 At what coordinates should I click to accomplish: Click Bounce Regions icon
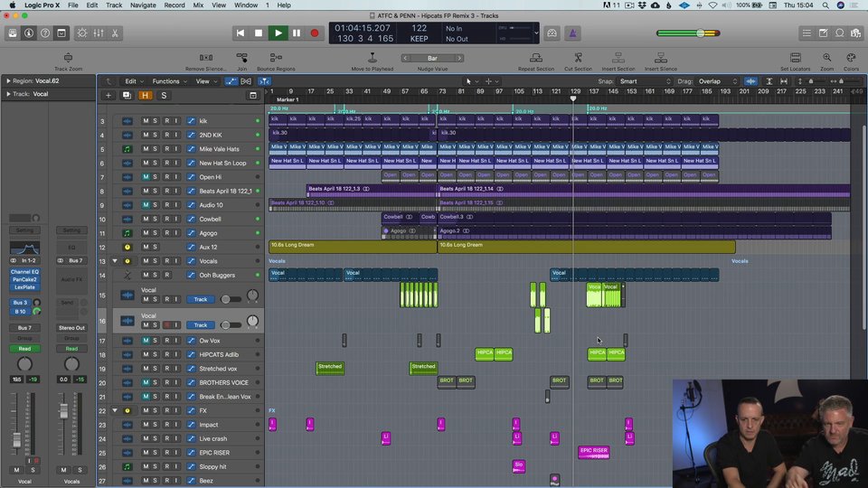pos(276,58)
